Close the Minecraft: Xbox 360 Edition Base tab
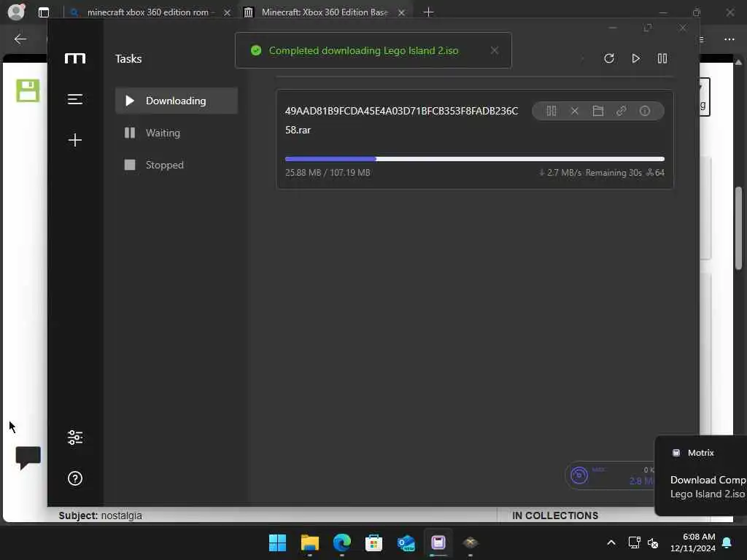Screen dimensions: 747x560 (x=402, y=12)
